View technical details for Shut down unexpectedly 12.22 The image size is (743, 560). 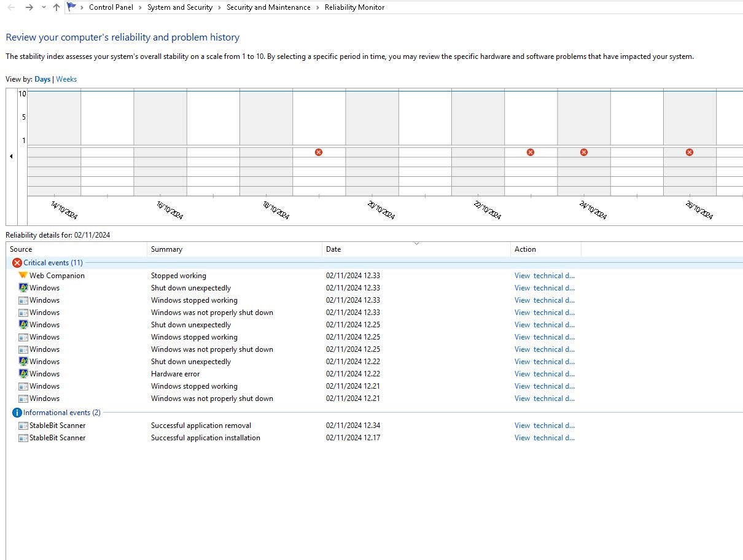545,362
